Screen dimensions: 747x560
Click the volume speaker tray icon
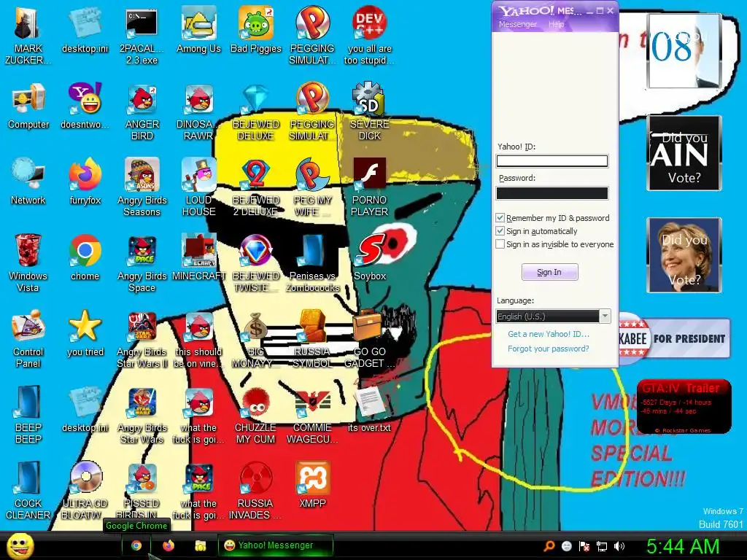[619, 546]
